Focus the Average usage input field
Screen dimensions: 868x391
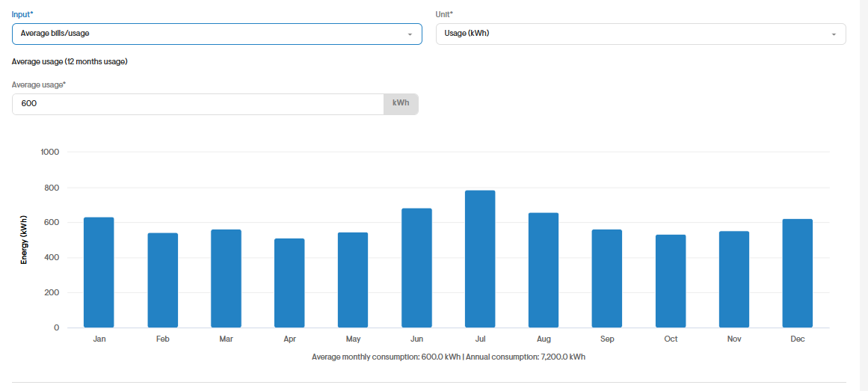197,104
